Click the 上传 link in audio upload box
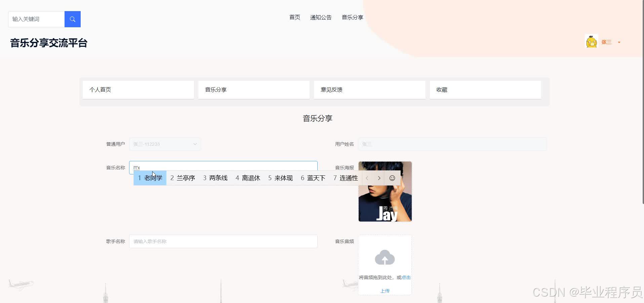The width and height of the screenshot is (644, 303). coord(385,291)
